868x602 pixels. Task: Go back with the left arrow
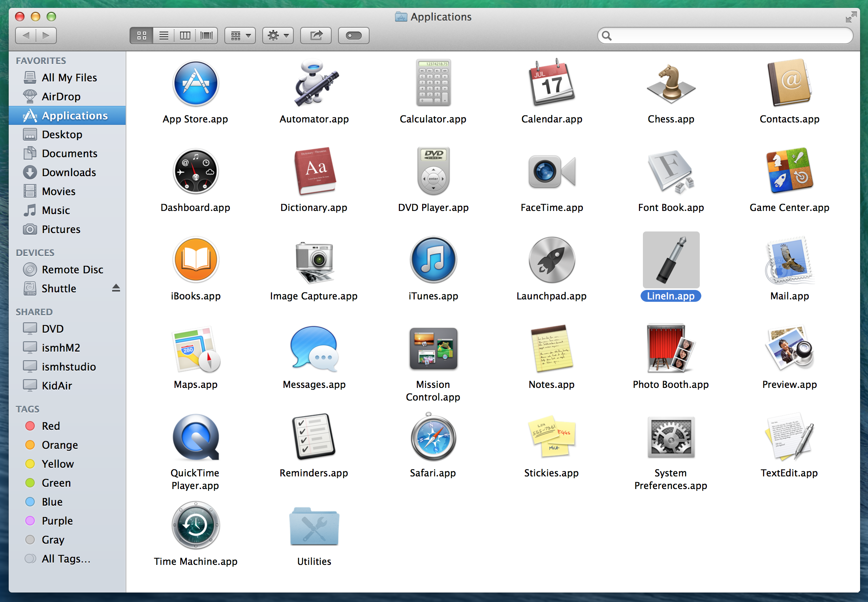26,36
